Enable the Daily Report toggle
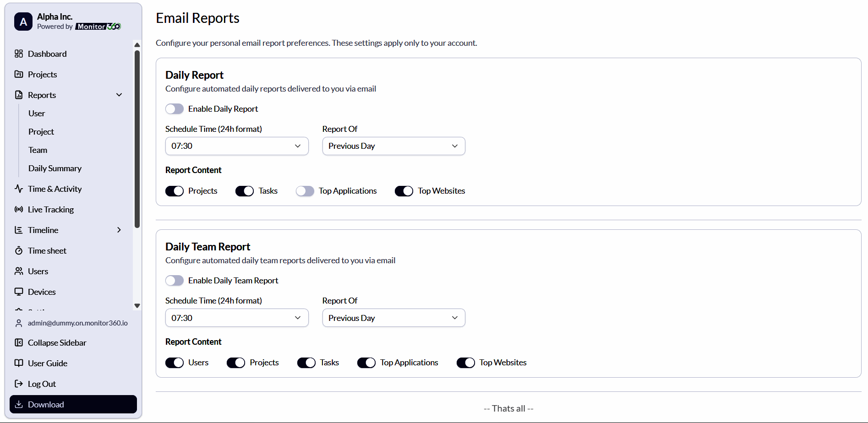Screen dimensions: 868x423 pyautogui.click(x=175, y=109)
